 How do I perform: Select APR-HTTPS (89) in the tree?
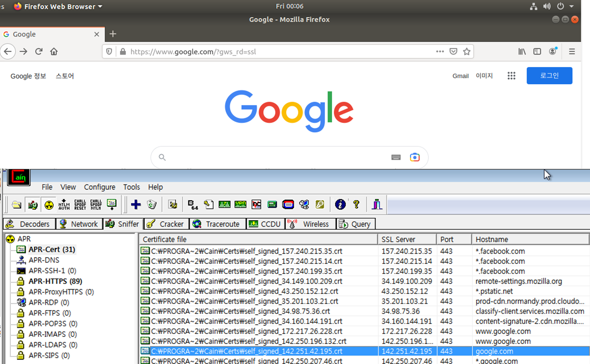click(x=55, y=281)
